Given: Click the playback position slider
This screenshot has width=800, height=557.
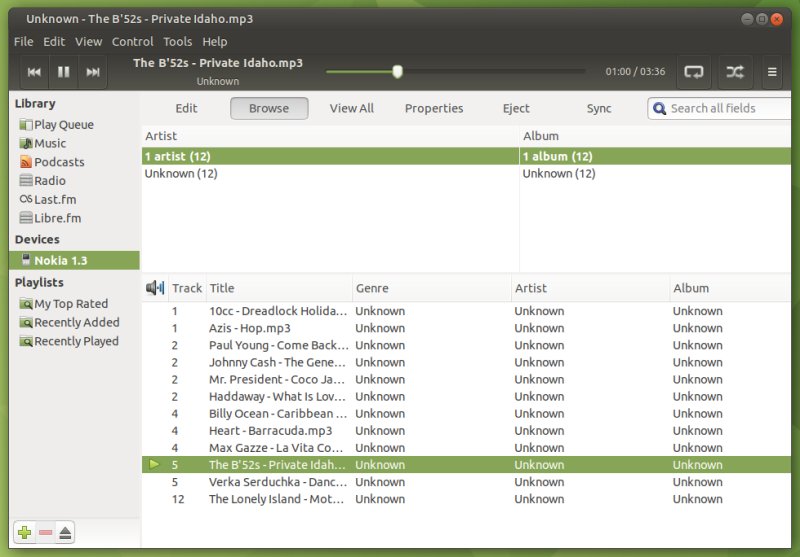Looking at the screenshot, I should (x=455, y=71).
